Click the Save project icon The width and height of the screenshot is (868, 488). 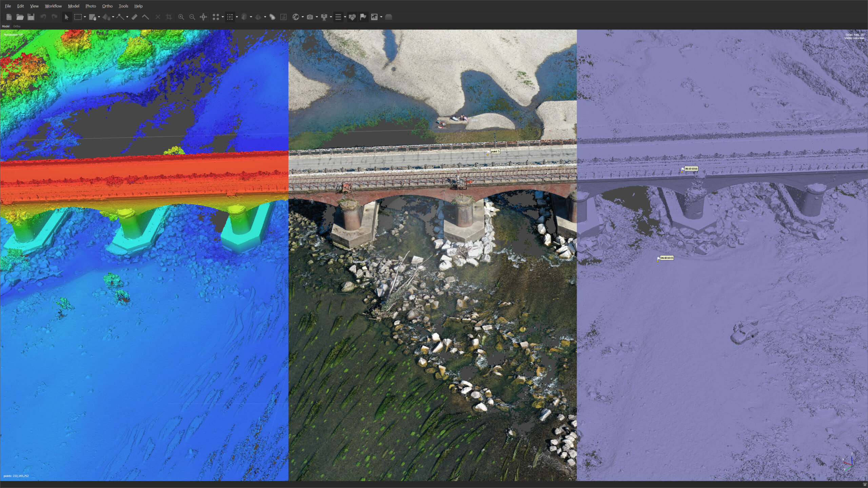pyautogui.click(x=31, y=17)
